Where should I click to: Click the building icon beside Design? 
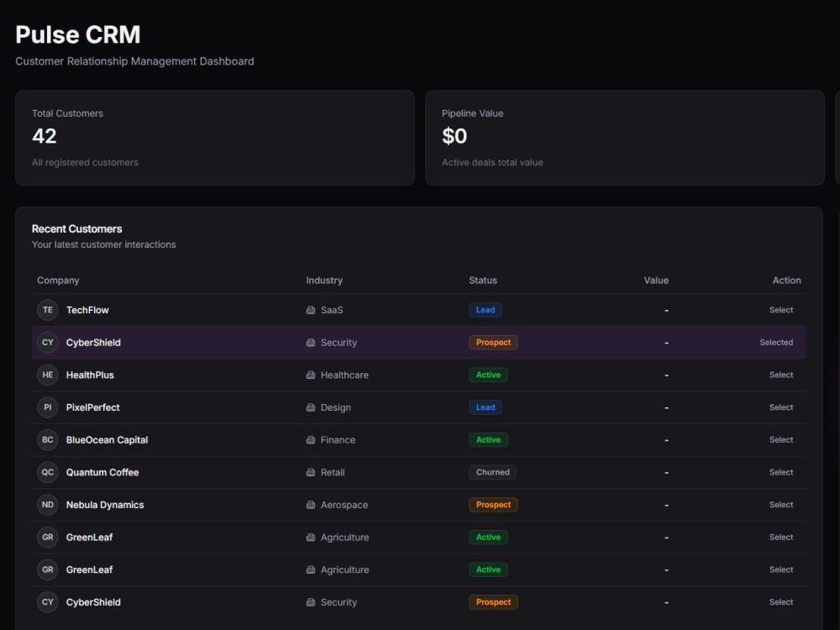(x=311, y=407)
